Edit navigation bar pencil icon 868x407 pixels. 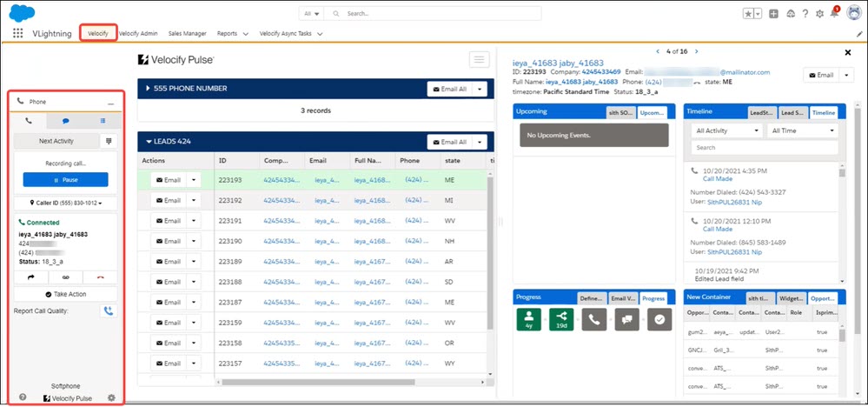[859, 34]
